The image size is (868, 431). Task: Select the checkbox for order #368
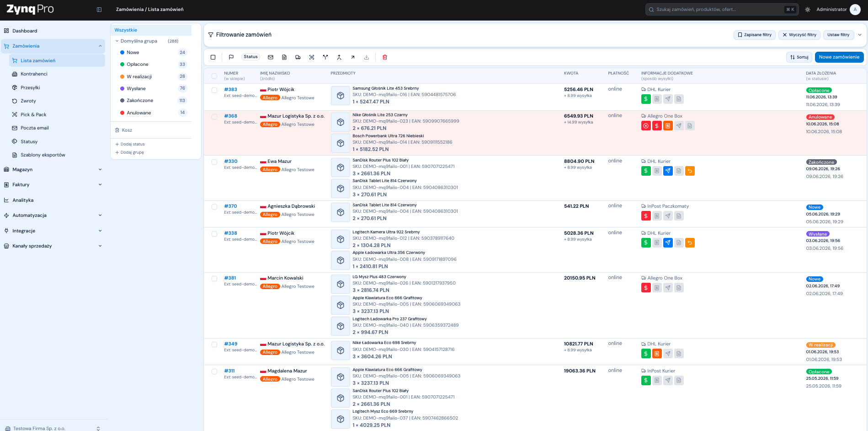[x=214, y=117]
